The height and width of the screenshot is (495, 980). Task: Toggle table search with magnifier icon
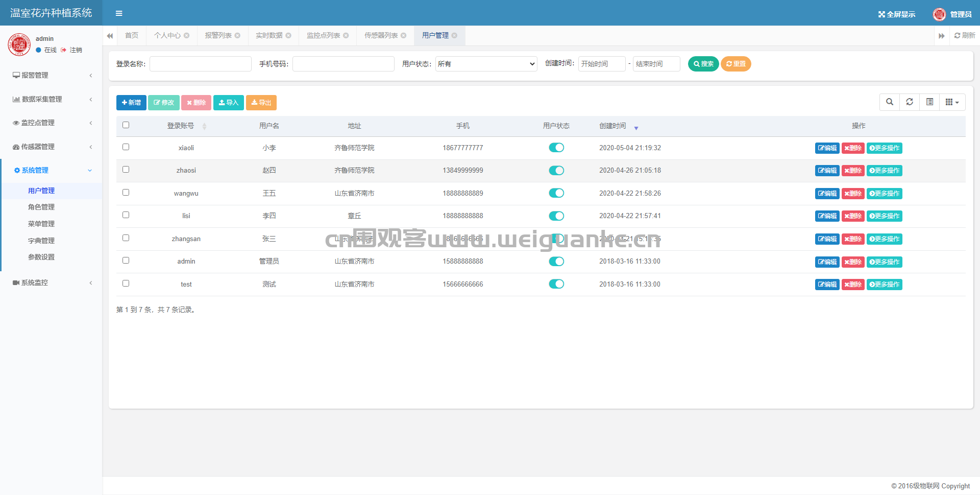pos(890,102)
